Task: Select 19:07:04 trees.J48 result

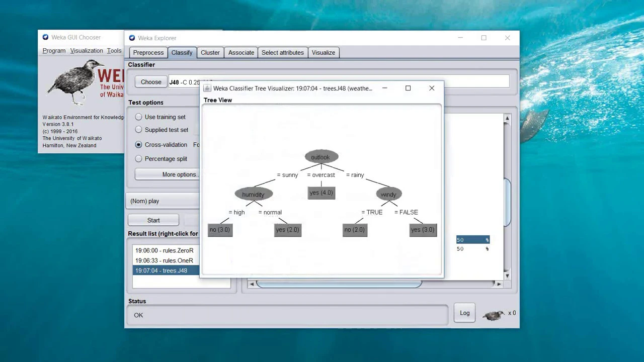Action: click(x=166, y=270)
